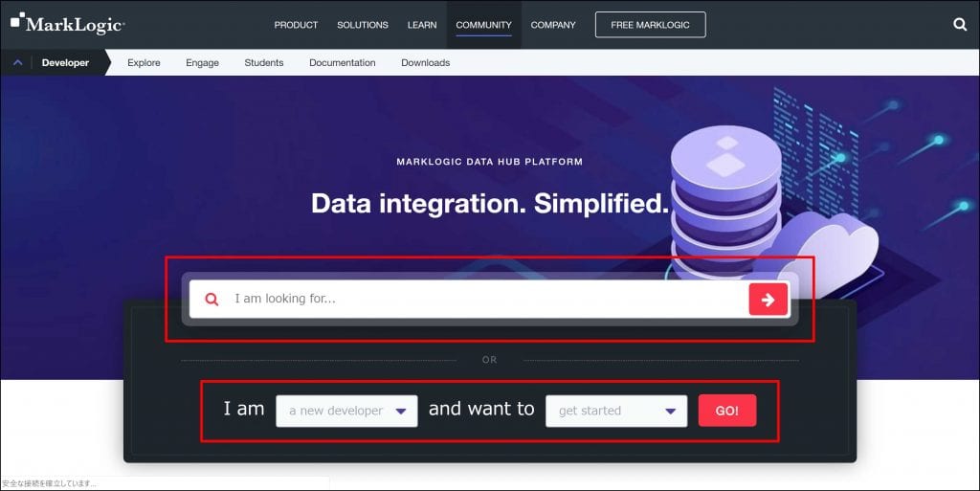
Task: Open the Documentation link
Action: pos(342,63)
